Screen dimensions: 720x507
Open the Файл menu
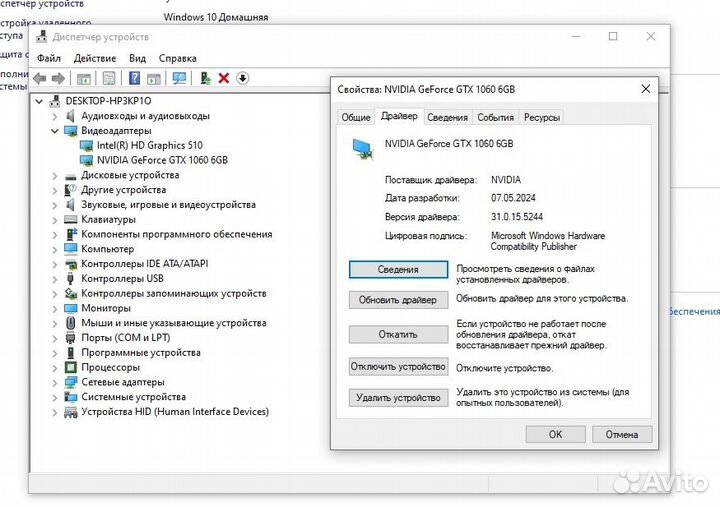[x=49, y=58]
